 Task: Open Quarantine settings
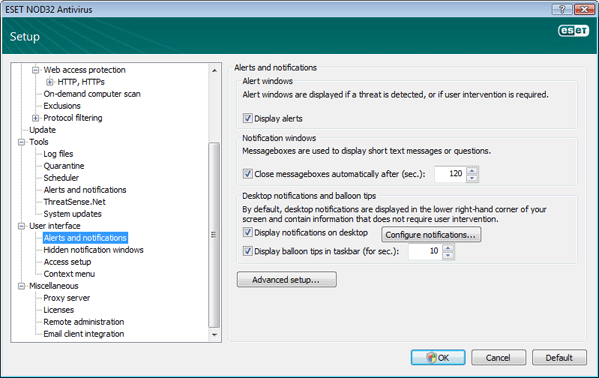pyautogui.click(x=64, y=166)
